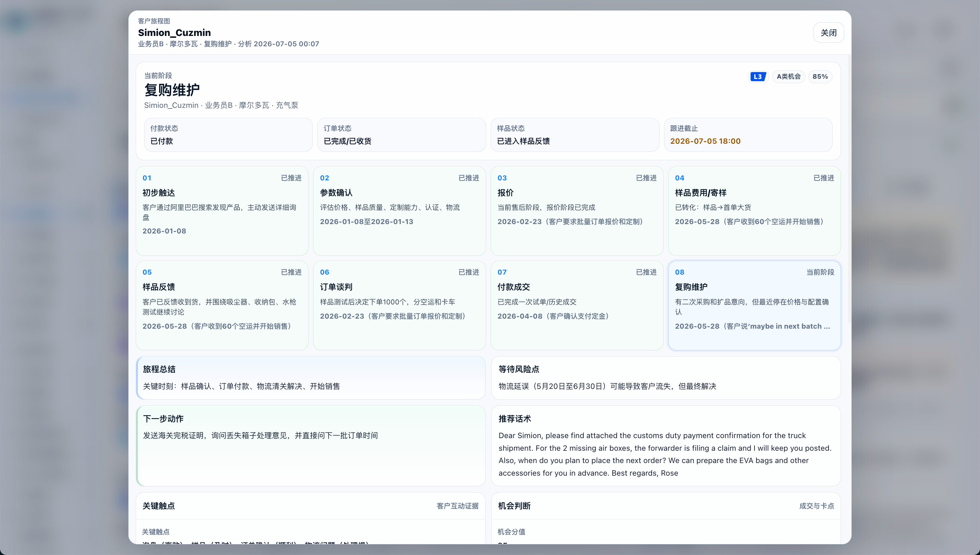Screen dimensions: 980x555
Task: Select stage card 03 报价
Action: click(577, 211)
